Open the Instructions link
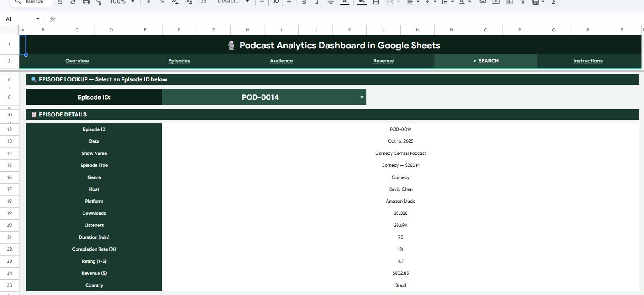This screenshot has height=295, width=644. click(588, 61)
